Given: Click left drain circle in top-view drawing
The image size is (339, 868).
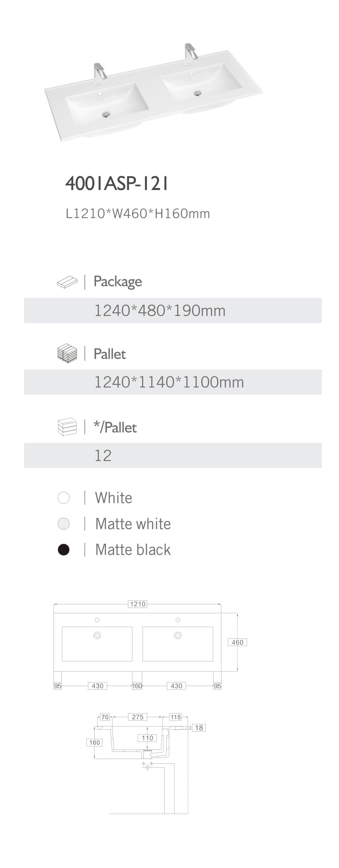Looking at the screenshot, I should pos(97,635).
